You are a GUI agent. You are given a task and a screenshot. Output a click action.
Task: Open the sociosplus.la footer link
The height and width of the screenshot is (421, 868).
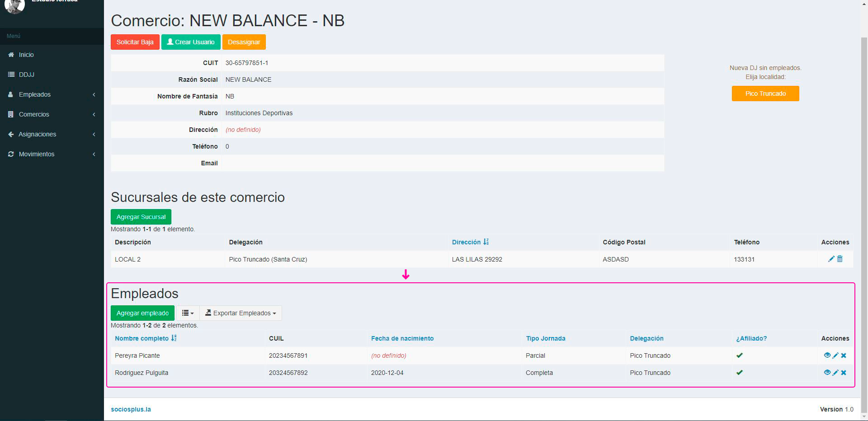[131, 409]
